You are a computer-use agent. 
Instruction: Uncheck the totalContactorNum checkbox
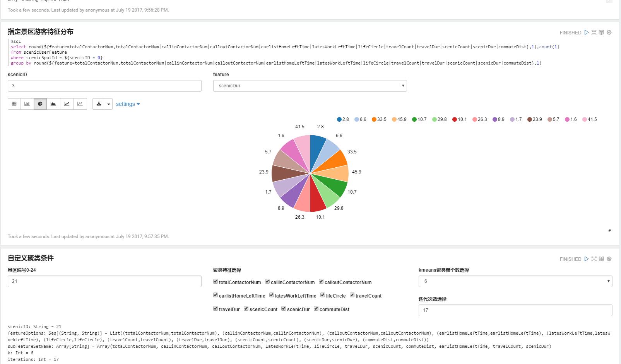[216, 282]
